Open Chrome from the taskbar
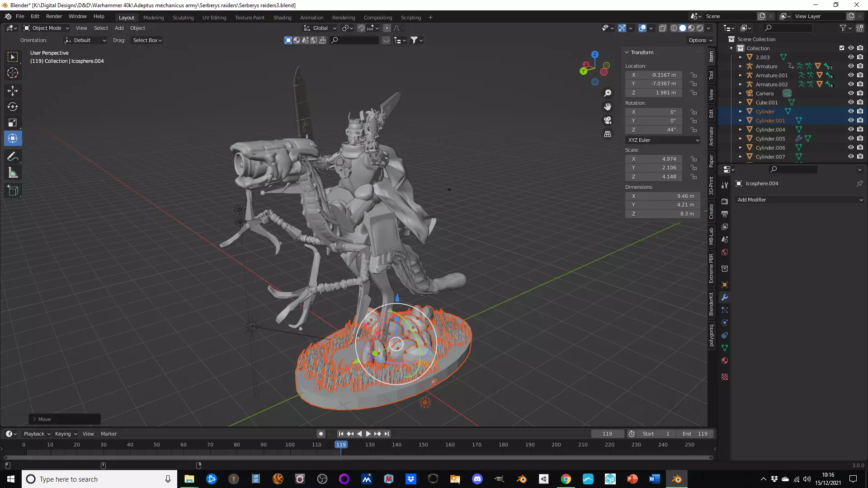The width and height of the screenshot is (868, 488). coord(566,479)
